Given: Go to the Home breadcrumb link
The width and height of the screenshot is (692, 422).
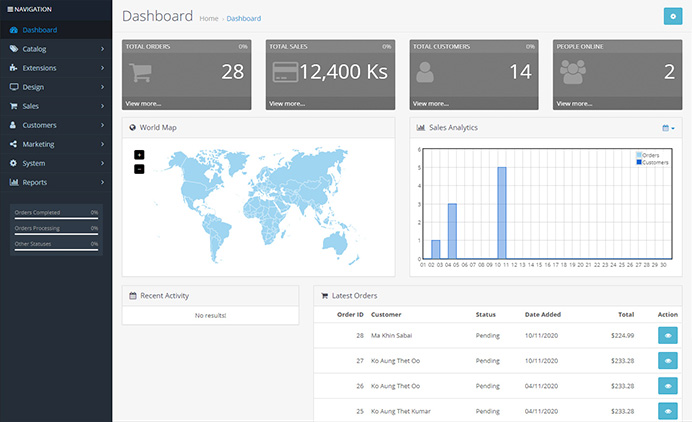Looking at the screenshot, I should (x=209, y=19).
